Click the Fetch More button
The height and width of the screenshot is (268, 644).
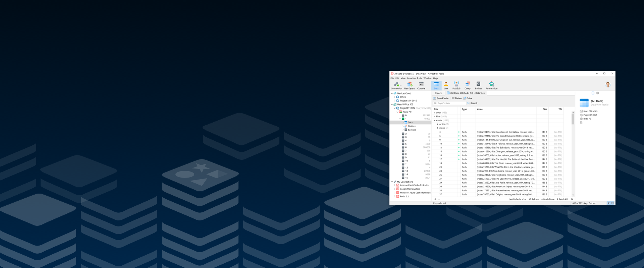548,199
